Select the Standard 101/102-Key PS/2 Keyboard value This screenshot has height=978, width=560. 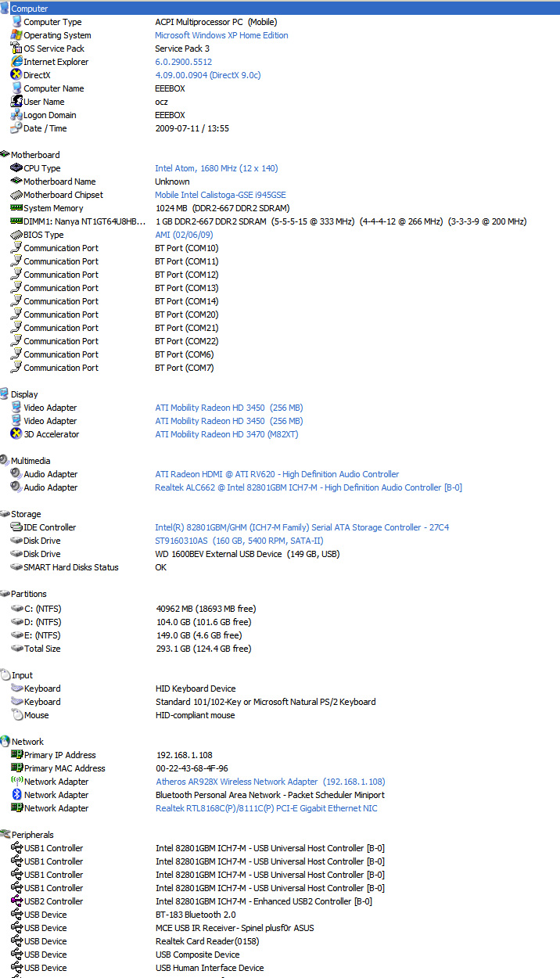(266, 702)
